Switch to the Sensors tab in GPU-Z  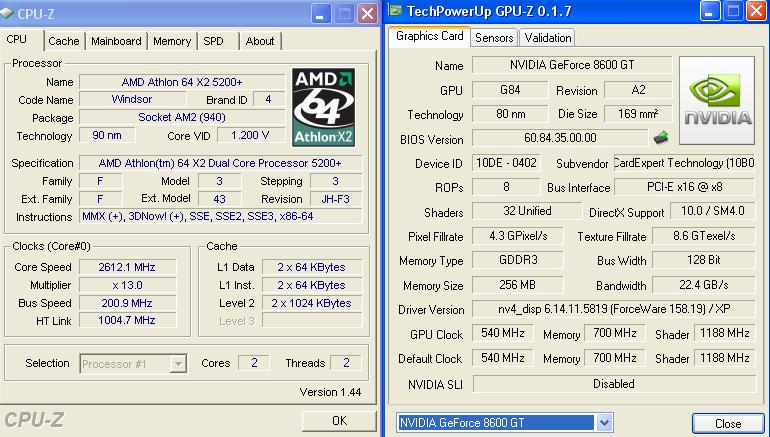coord(494,38)
